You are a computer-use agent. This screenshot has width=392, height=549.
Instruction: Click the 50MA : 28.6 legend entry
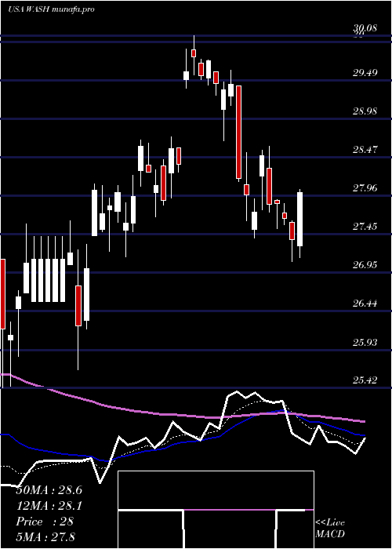click(49, 490)
